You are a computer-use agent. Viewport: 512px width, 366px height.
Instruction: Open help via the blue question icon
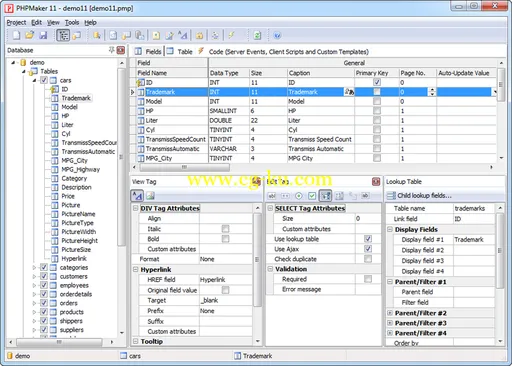277,35
